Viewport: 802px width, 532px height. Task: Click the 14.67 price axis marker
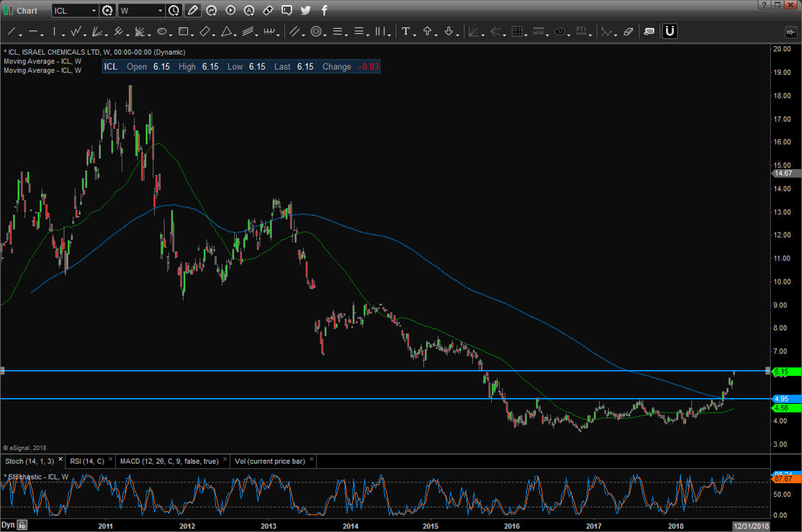[786, 173]
